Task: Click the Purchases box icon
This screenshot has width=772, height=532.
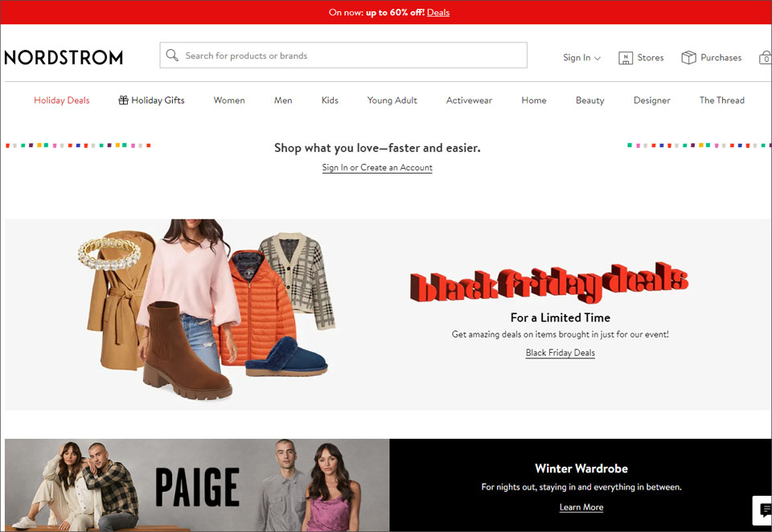Action: pos(688,58)
